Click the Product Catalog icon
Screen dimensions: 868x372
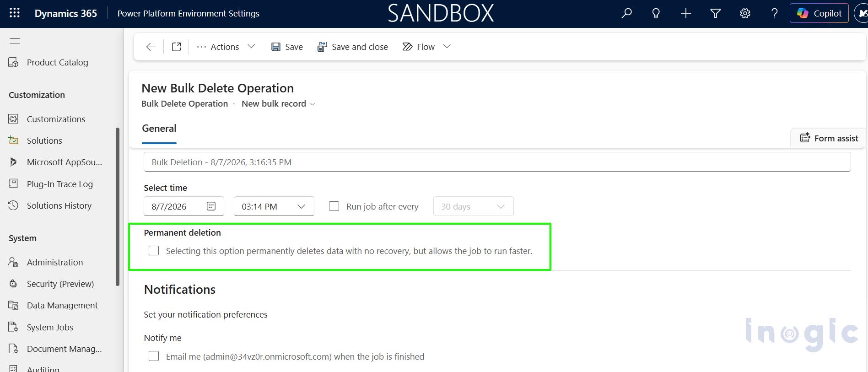(13, 62)
